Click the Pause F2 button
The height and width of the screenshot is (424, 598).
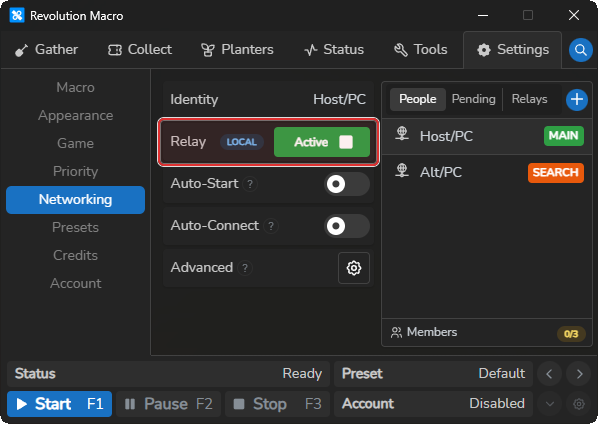(169, 404)
